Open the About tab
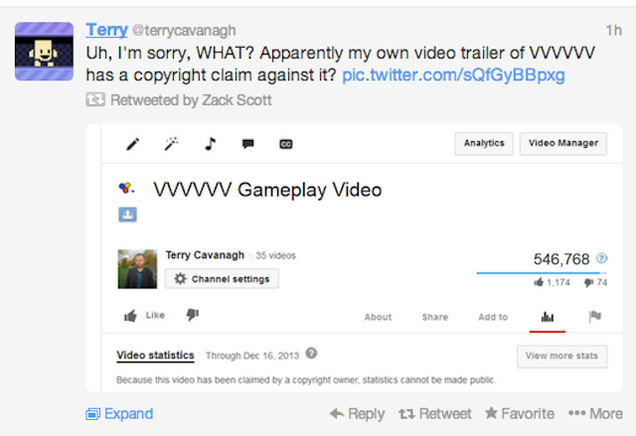The width and height of the screenshot is (636, 436). [378, 317]
